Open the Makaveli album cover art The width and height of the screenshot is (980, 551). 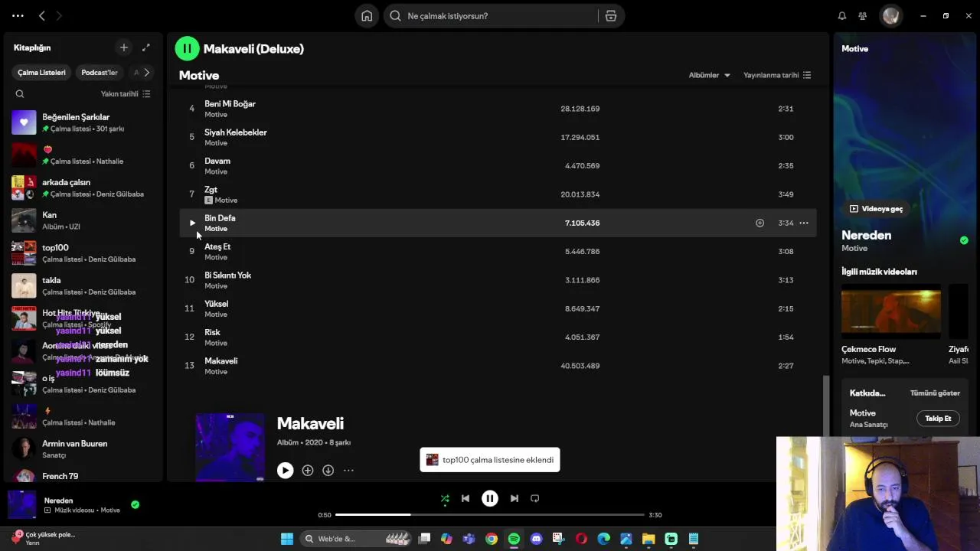pos(230,448)
